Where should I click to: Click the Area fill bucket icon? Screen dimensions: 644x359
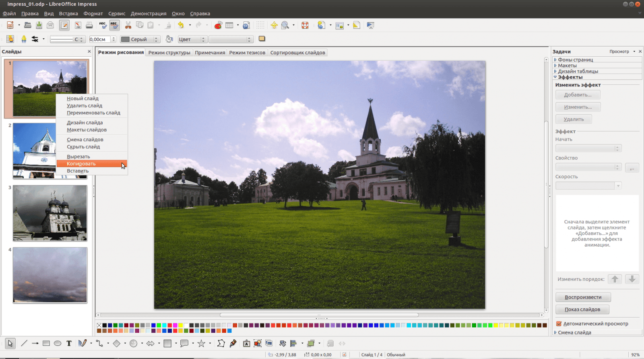[169, 39]
